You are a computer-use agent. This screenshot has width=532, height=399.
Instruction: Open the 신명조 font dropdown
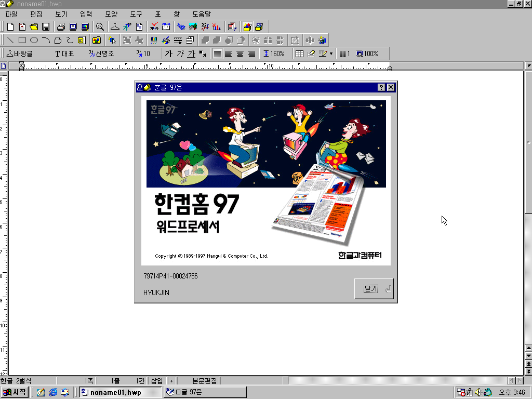click(x=101, y=54)
